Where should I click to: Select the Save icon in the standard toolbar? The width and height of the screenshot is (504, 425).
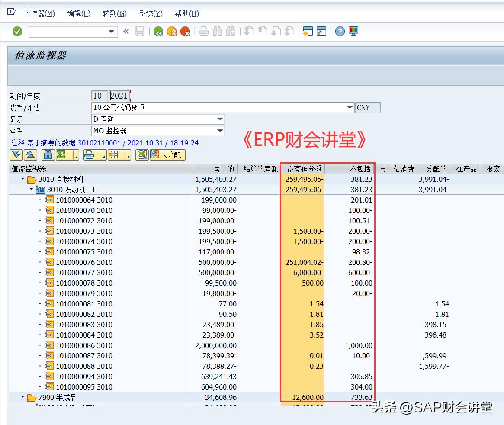139,31
